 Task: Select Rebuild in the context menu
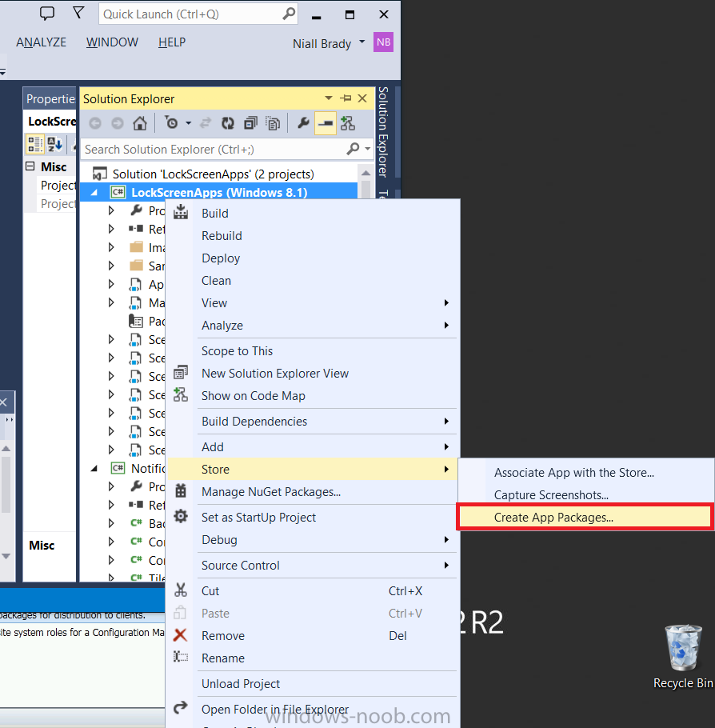tap(313, 236)
